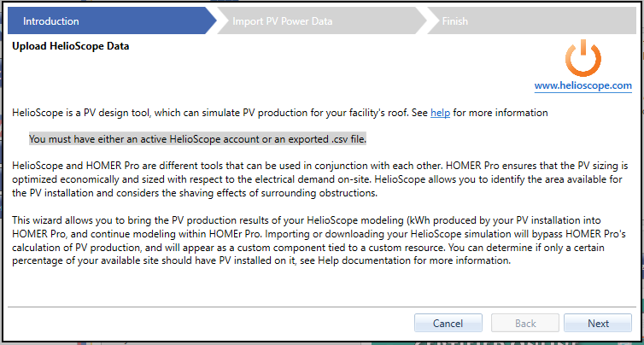Click the paragraph starting 'HelioScope and HOMER Pro'
The height and width of the screenshot is (345, 644).
pos(319,178)
